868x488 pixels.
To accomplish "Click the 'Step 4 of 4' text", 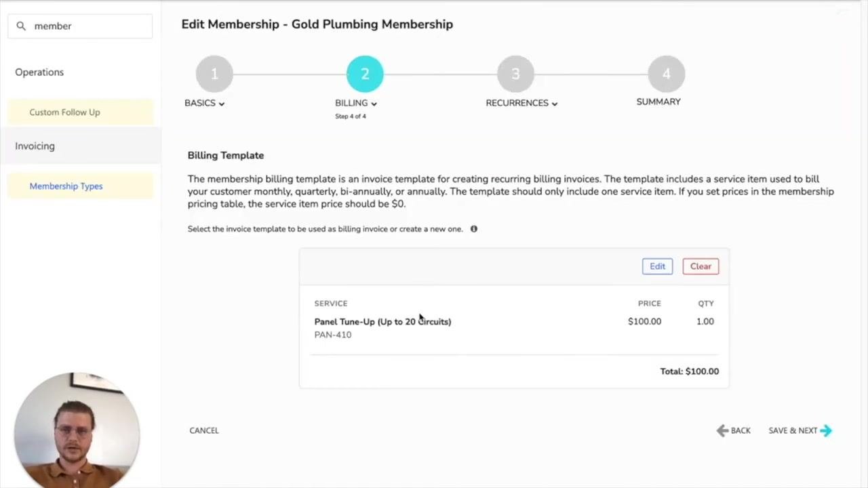I will 351,117.
